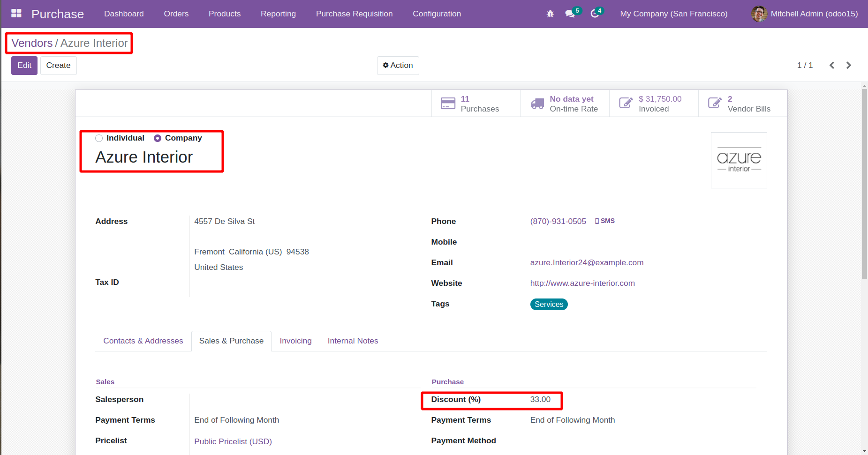Click the United States country text

(219, 267)
